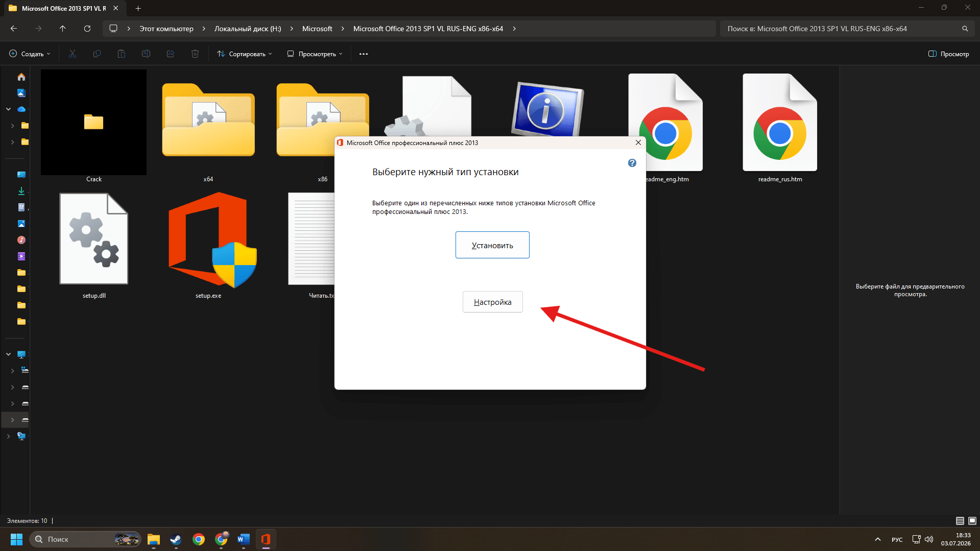This screenshot has width=980, height=551.
Task: Select the readme_rus.htm file
Action: (780, 128)
